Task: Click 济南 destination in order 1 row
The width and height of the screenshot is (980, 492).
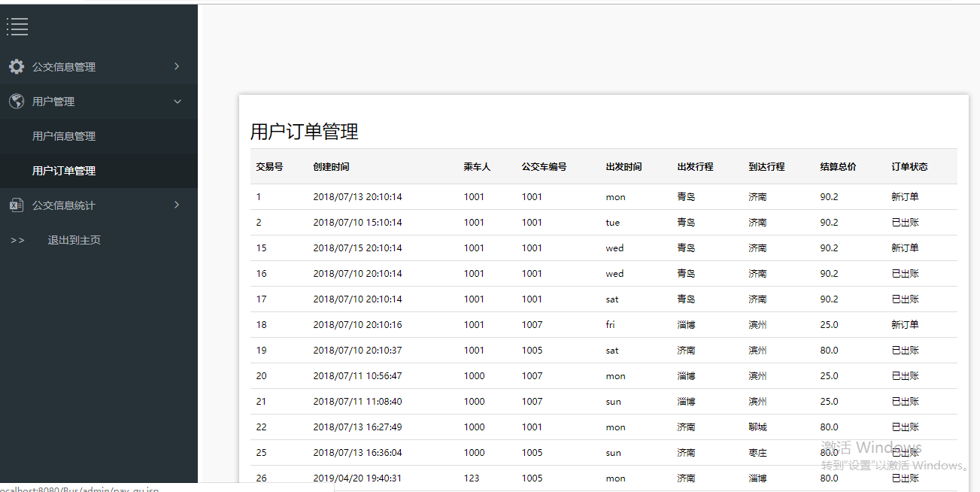Action: click(757, 197)
